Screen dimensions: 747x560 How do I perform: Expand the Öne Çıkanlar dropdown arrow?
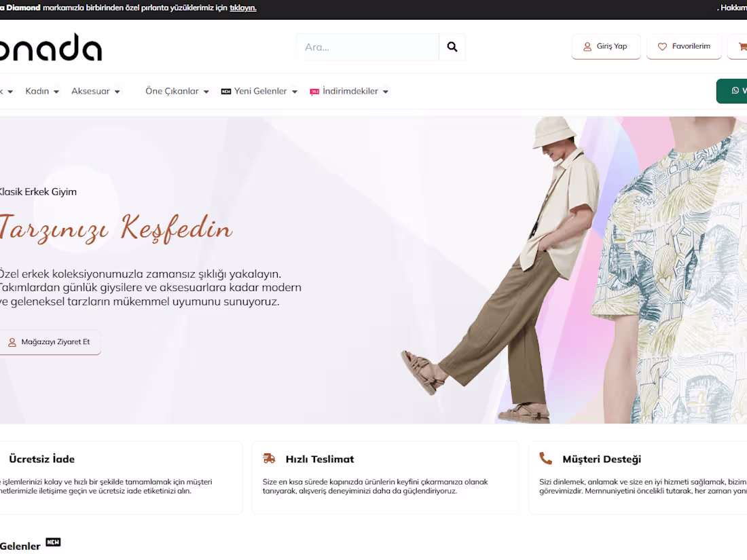pos(206,92)
